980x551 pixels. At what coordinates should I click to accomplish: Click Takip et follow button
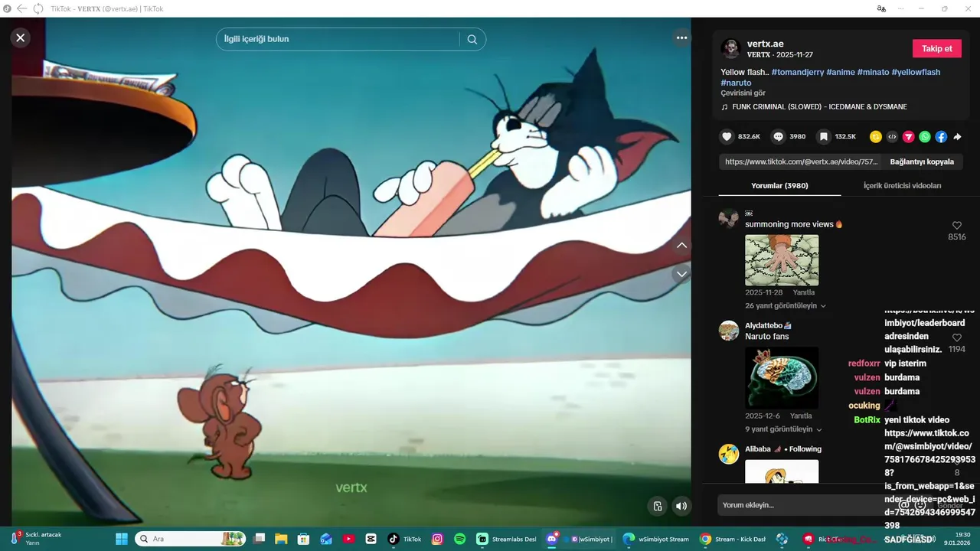936,48
